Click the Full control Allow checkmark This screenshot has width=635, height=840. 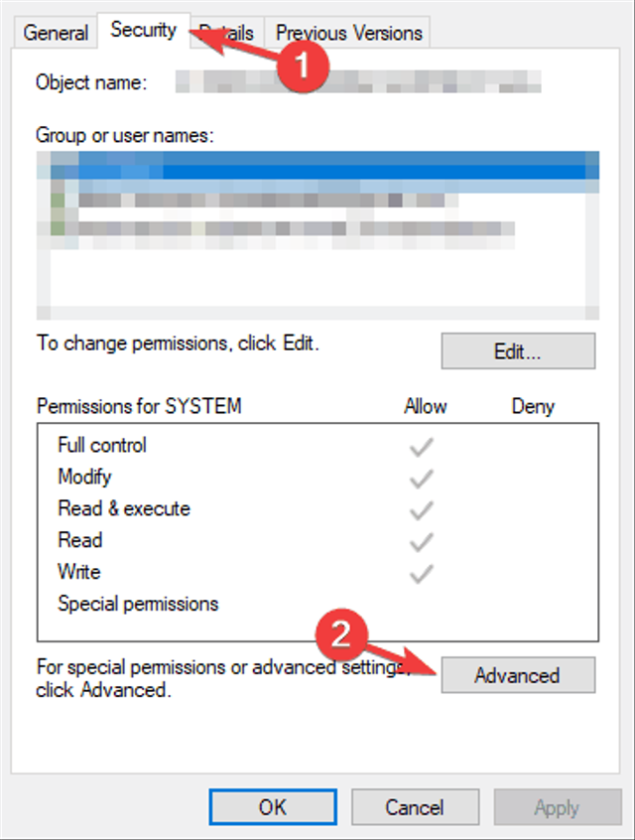click(x=422, y=447)
